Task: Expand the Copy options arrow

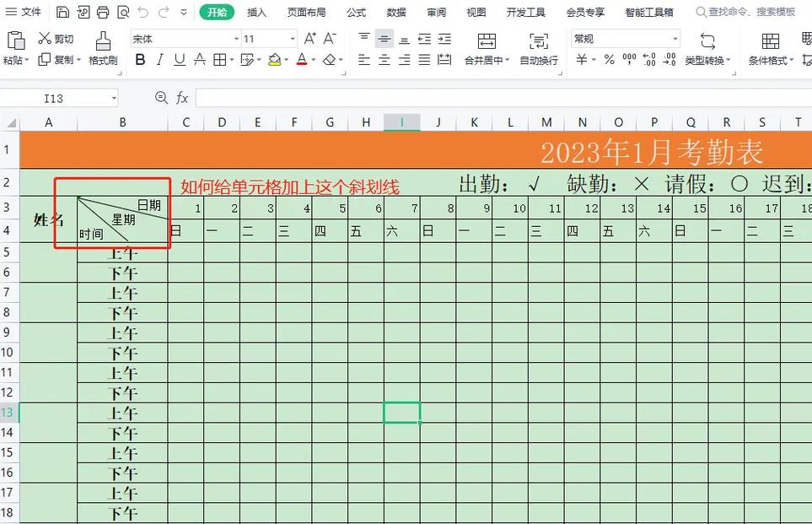Action: pyautogui.click(x=78, y=61)
